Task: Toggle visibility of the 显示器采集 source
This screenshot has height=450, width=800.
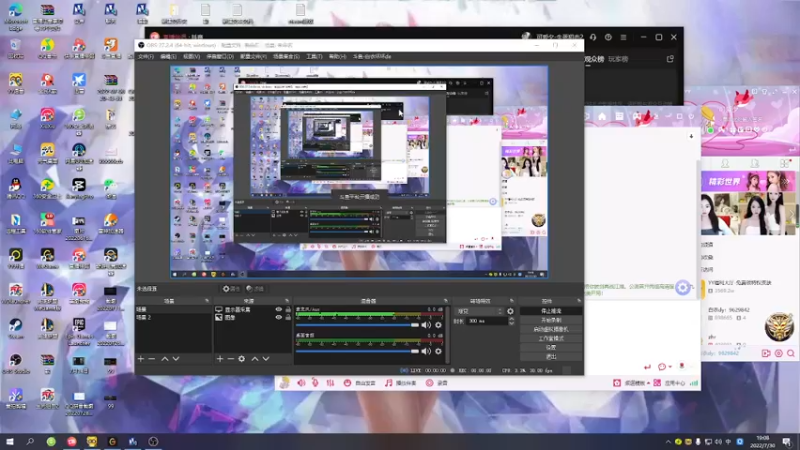Action: click(x=279, y=309)
